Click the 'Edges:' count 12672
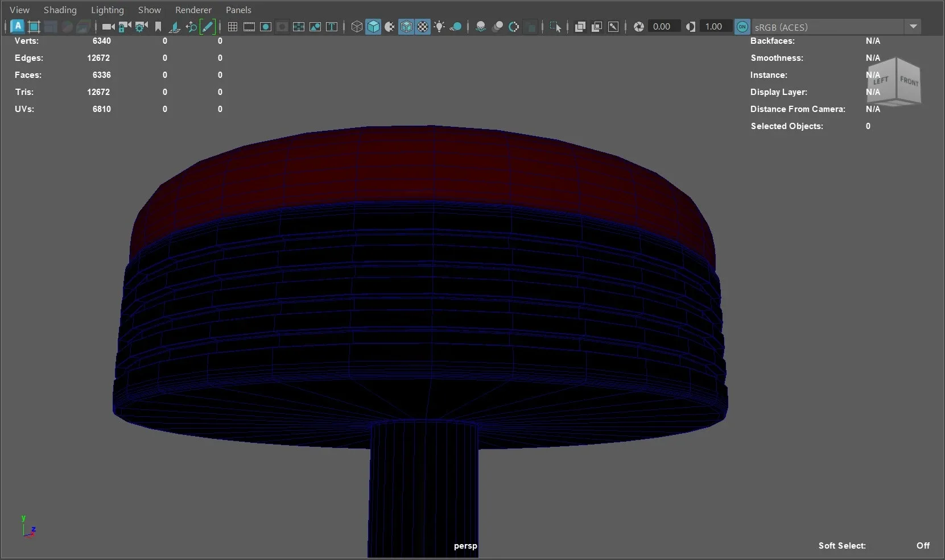This screenshot has height=560, width=945. pos(98,58)
